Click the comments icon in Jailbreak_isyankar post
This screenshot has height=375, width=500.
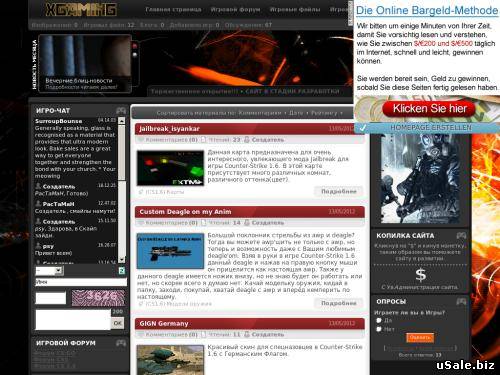[x=141, y=140]
